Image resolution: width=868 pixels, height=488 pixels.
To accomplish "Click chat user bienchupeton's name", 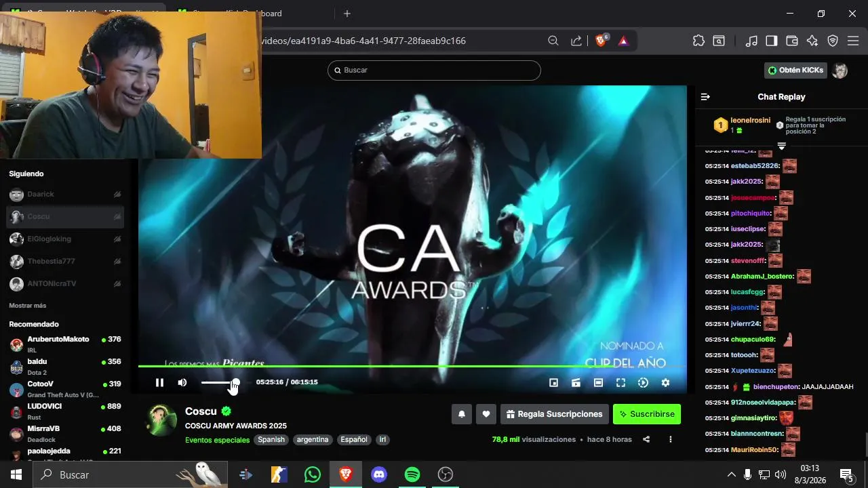I will (x=776, y=387).
